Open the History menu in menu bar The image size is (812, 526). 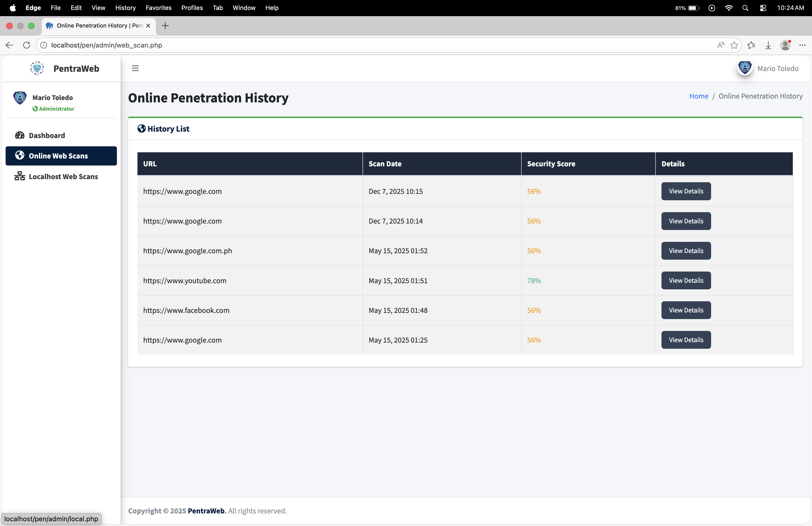[125, 8]
